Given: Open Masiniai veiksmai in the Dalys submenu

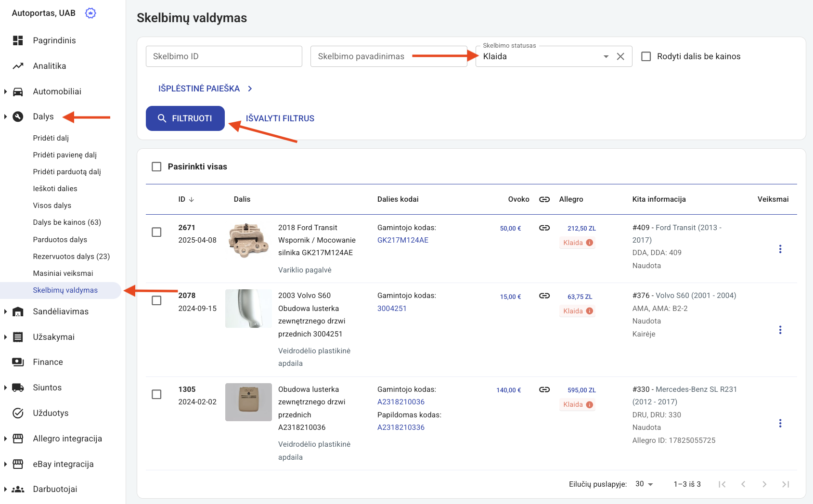Looking at the screenshot, I should [63, 273].
